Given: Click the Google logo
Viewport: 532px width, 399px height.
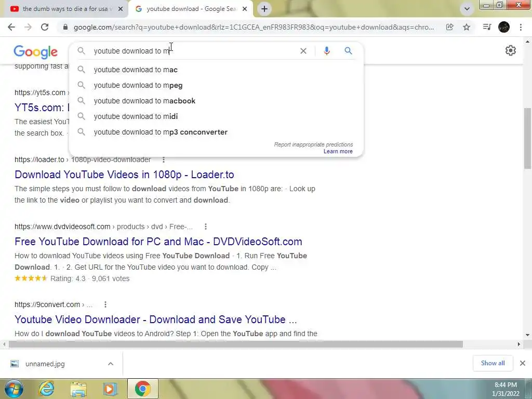Looking at the screenshot, I should tap(36, 52).
